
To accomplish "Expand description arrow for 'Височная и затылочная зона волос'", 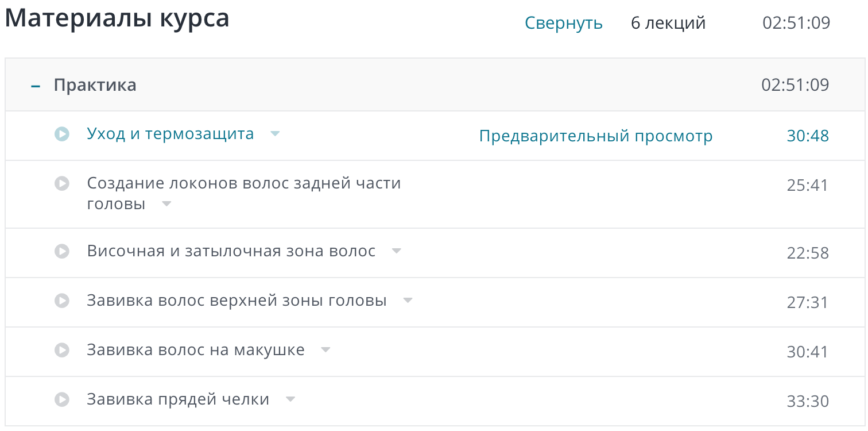I will pos(396,251).
